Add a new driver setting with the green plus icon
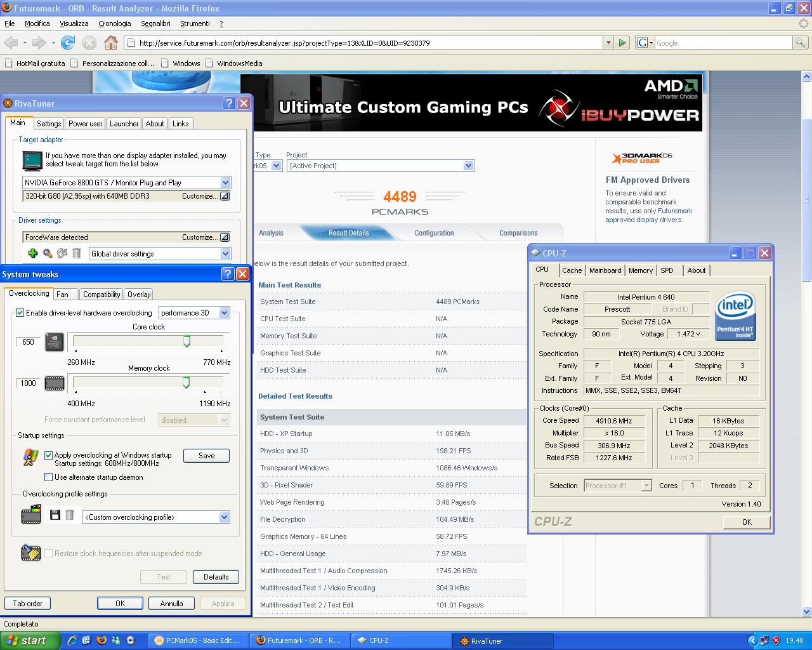Screen dimensions: 812x650 [32, 253]
